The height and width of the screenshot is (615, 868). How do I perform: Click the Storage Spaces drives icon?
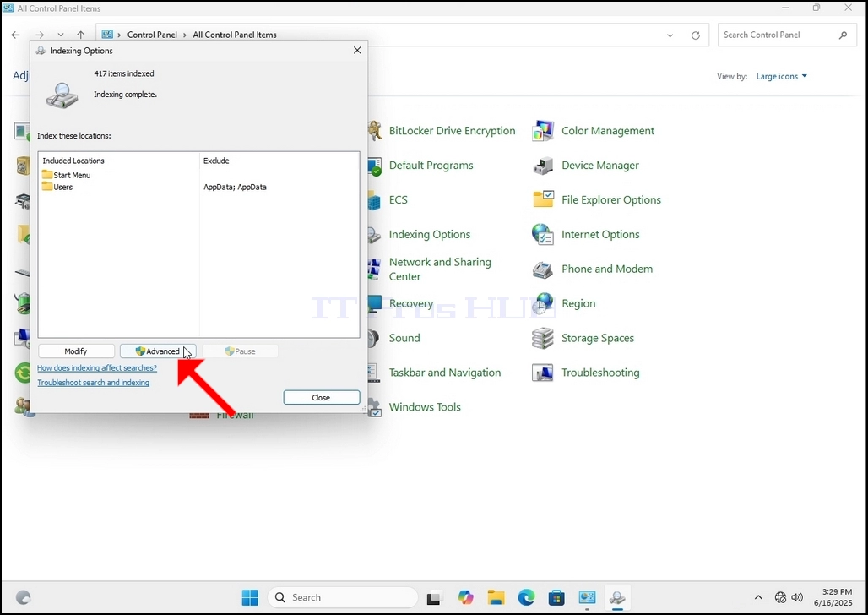coord(542,338)
